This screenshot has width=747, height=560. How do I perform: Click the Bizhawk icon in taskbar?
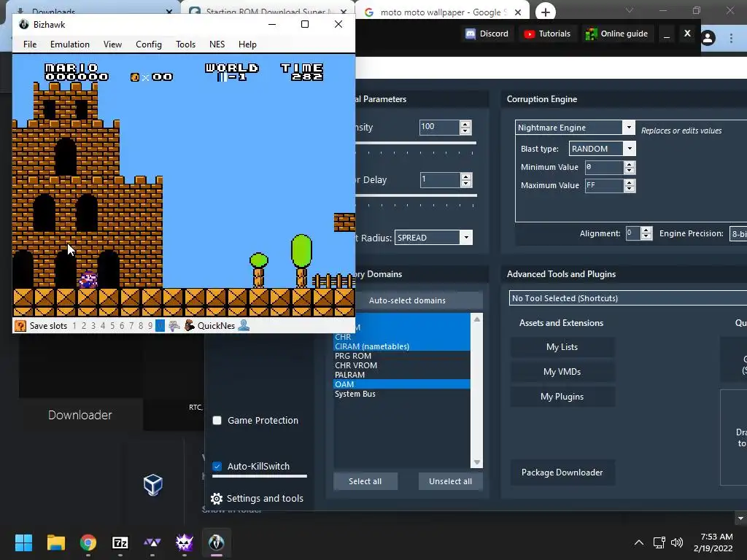click(x=216, y=542)
